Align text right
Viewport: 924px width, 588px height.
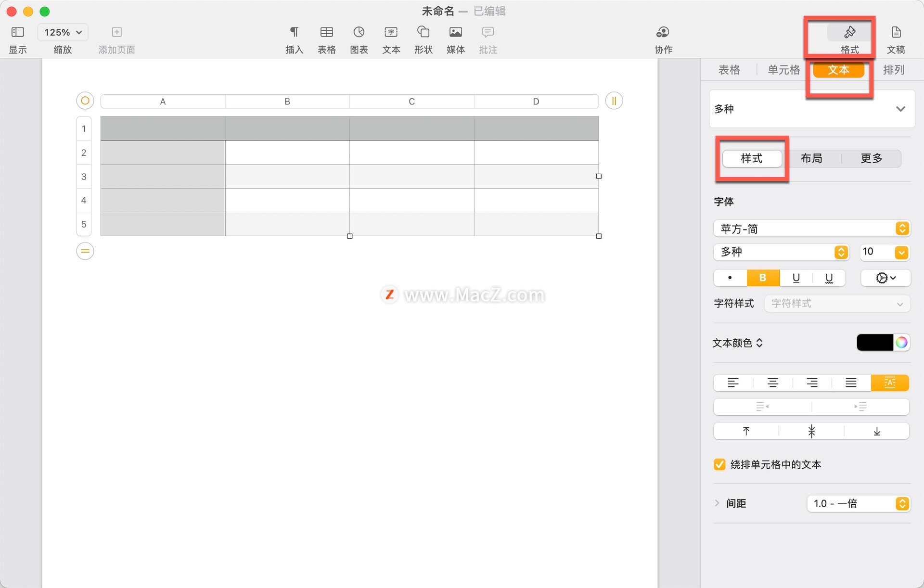812,383
